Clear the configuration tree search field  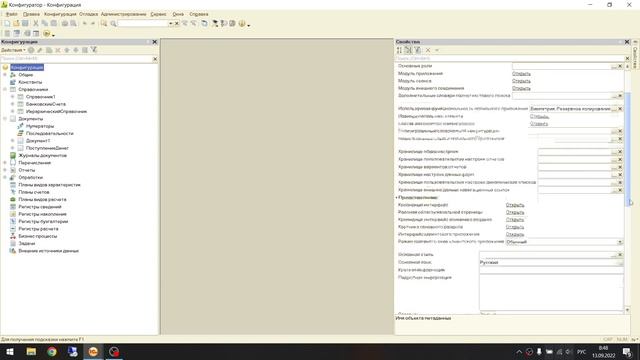tap(155, 59)
